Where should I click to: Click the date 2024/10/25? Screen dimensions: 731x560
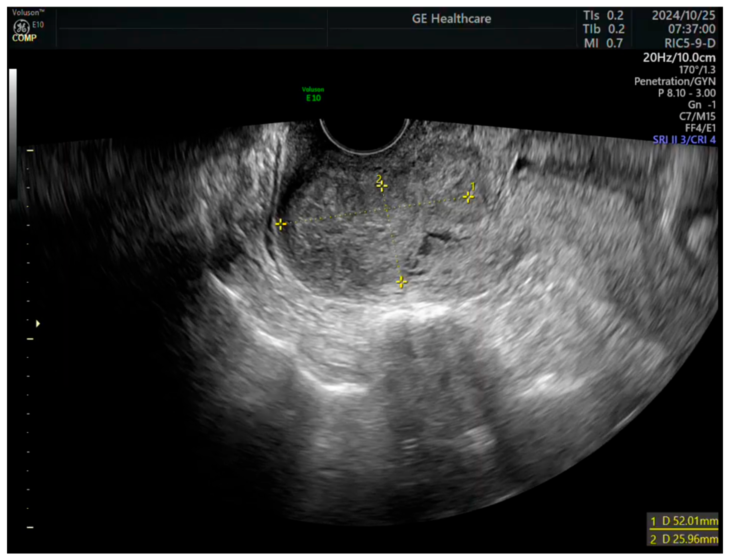click(683, 15)
